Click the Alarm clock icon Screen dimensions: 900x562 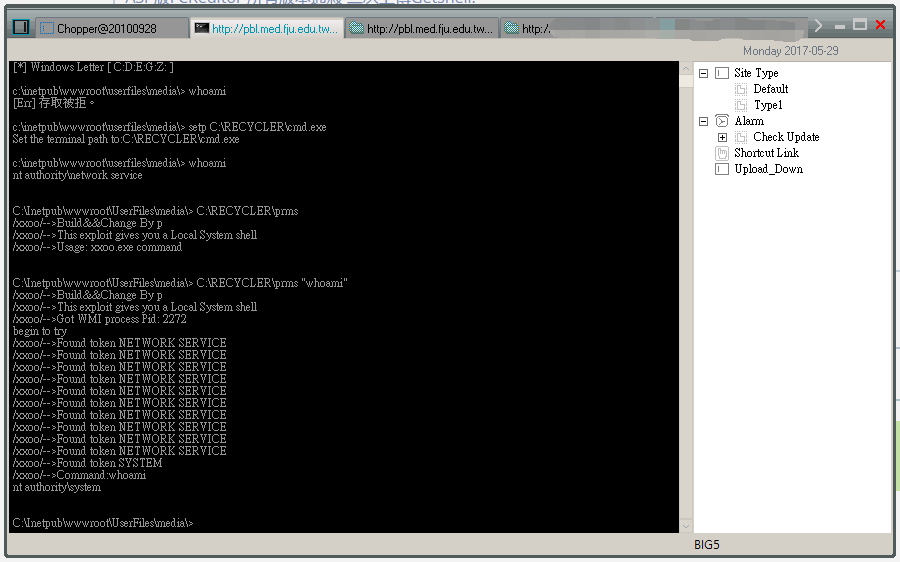[721, 121]
